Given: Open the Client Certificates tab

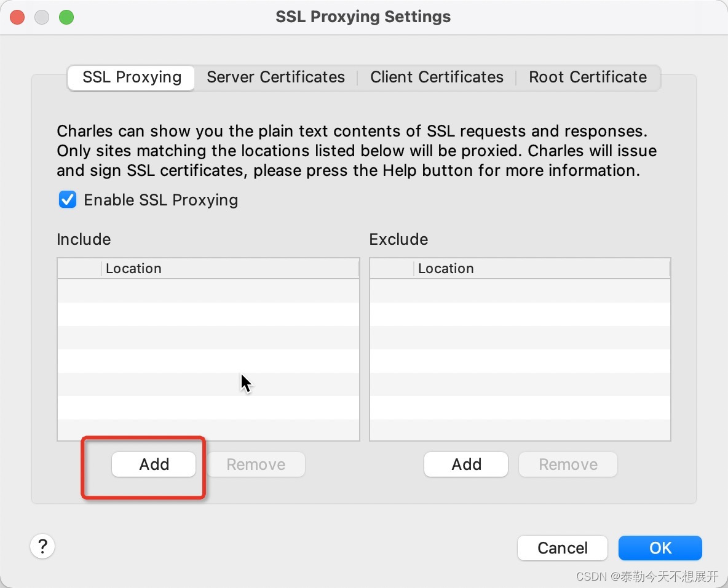Looking at the screenshot, I should (x=437, y=77).
